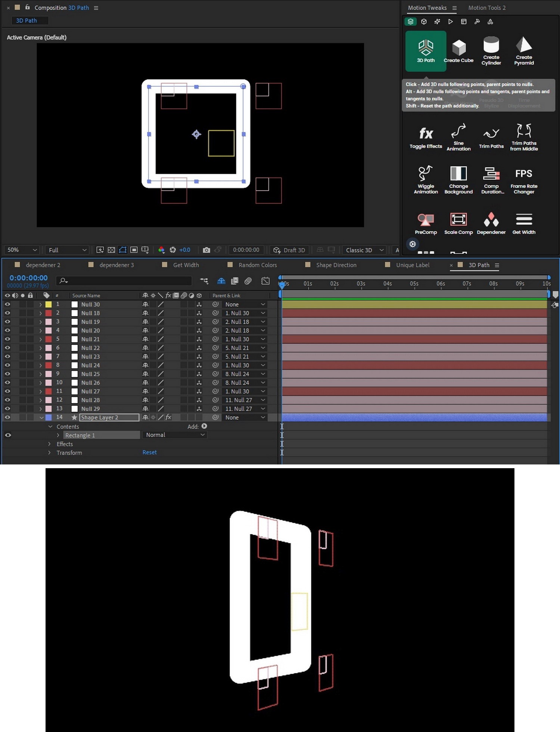The image size is (560, 732).
Task: Open Motion Tweaks settings gear
Action: tap(413, 244)
